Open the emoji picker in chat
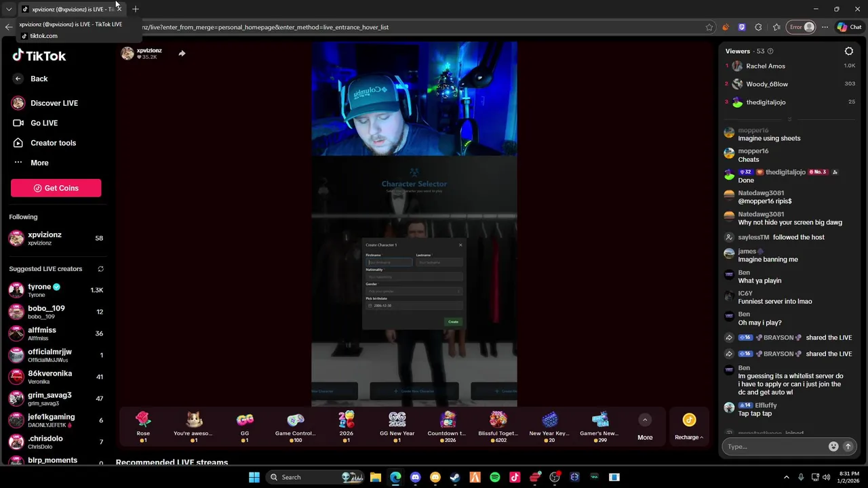 tap(833, 447)
